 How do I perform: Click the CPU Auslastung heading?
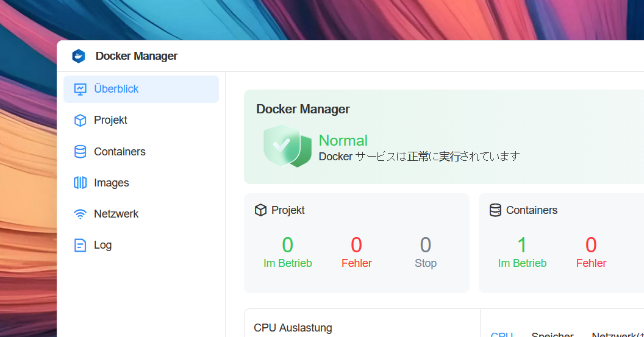293,328
